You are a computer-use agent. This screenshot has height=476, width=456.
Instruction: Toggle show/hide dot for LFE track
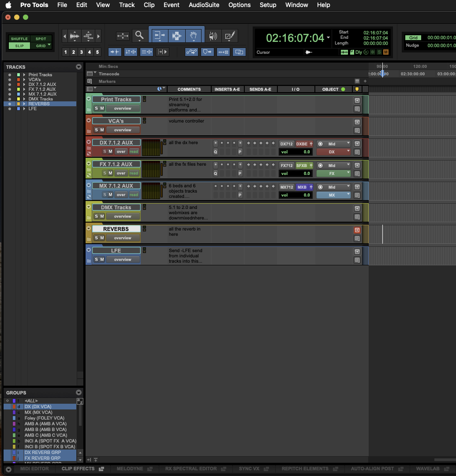pyautogui.click(x=10, y=109)
